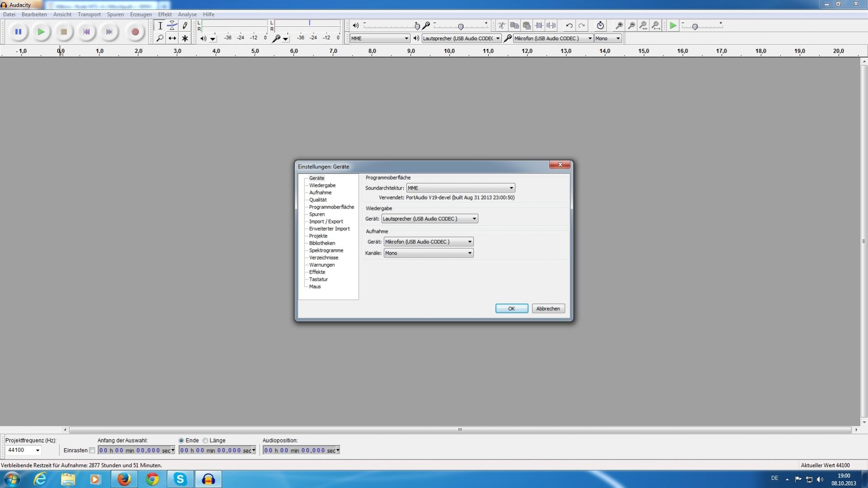Image resolution: width=868 pixels, height=488 pixels.
Task: Click the Cut scissors icon
Action: coord(502,26)
